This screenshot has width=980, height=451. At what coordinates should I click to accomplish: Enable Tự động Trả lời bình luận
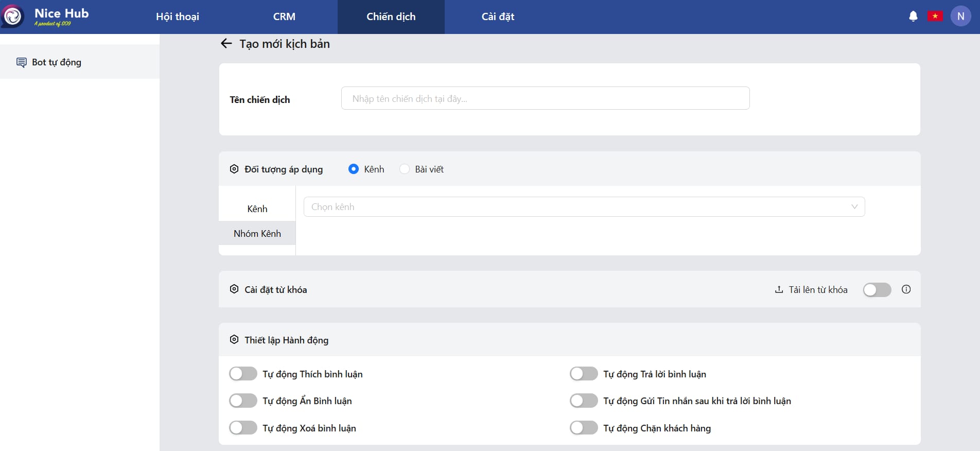[584, 374]
